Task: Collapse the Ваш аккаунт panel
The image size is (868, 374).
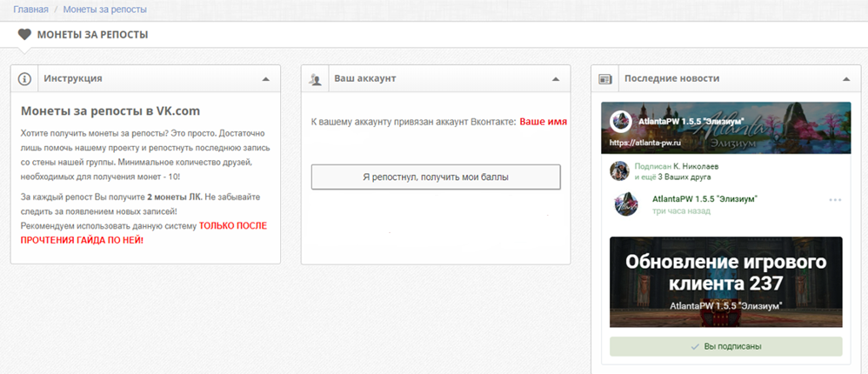Action: click(x=556, y=79)
